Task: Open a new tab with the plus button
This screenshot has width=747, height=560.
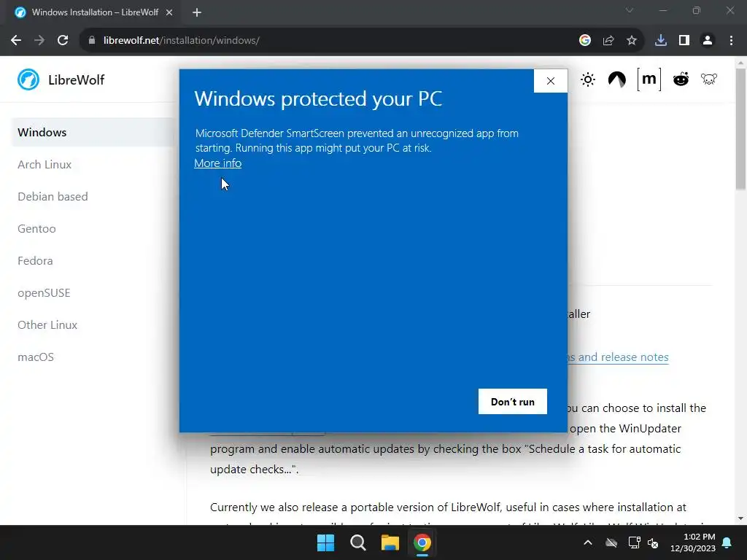Action: coord(197,12)
